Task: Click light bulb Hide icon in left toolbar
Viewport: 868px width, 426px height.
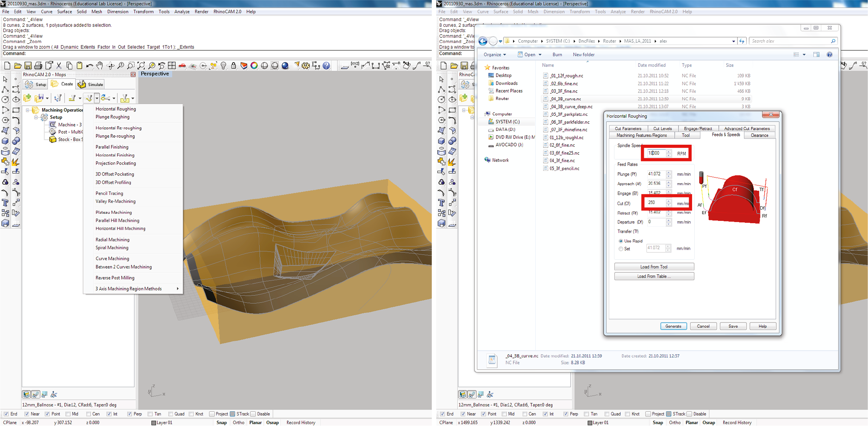Action: (223, 66)
